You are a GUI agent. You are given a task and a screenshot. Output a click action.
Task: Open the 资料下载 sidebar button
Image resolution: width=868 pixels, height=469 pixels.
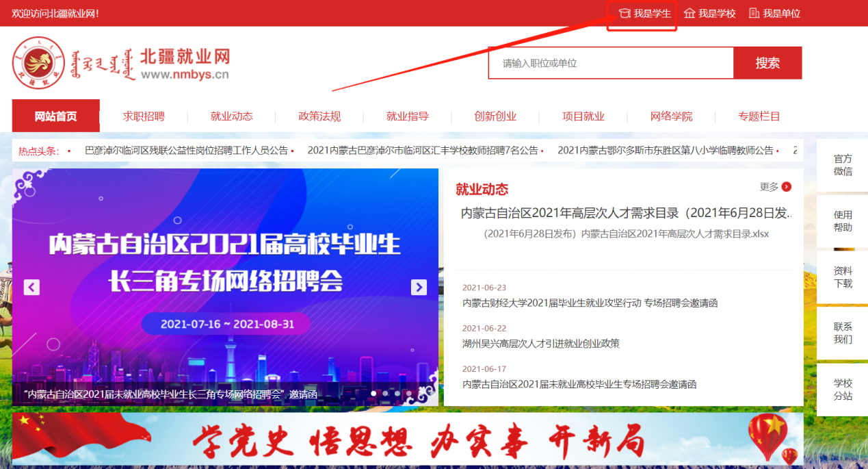click(843, 277)
